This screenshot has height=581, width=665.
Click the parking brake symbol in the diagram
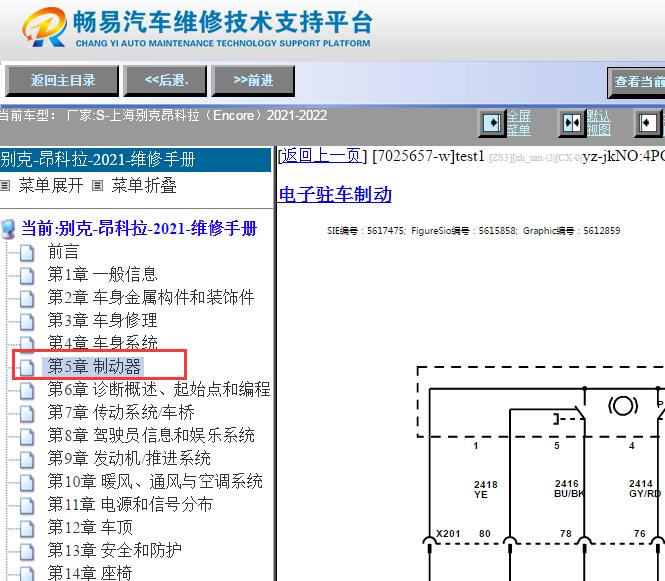pyautogui.click(x=623, y=406)
